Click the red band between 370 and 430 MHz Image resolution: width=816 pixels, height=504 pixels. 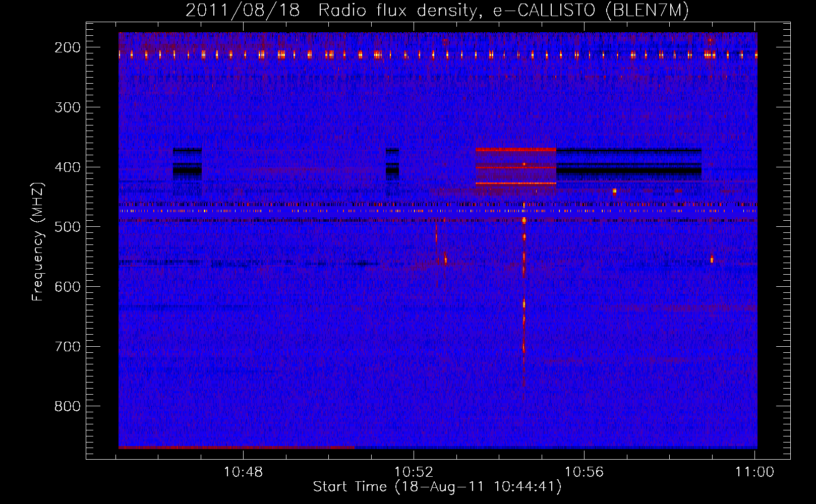(x=516, y=166)
